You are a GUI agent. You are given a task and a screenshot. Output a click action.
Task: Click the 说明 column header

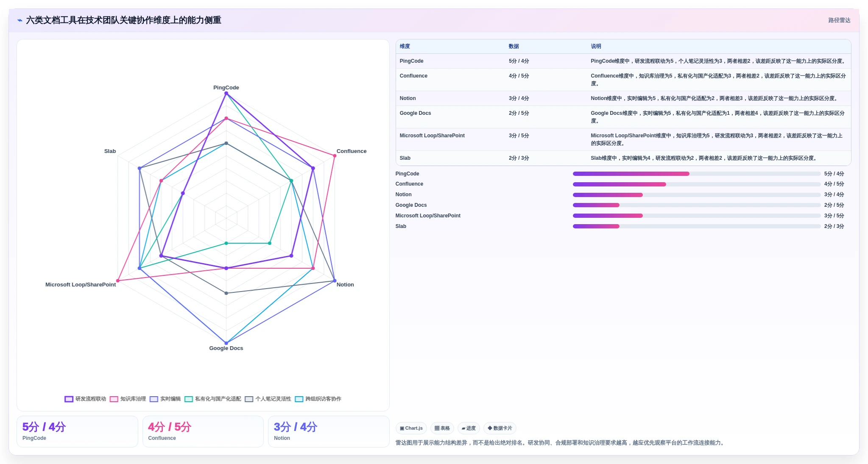[x=596, y=46]
